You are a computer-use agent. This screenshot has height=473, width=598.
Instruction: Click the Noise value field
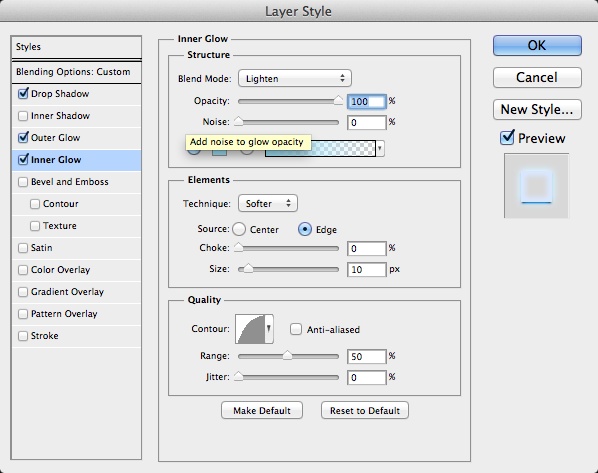[367, 122]
